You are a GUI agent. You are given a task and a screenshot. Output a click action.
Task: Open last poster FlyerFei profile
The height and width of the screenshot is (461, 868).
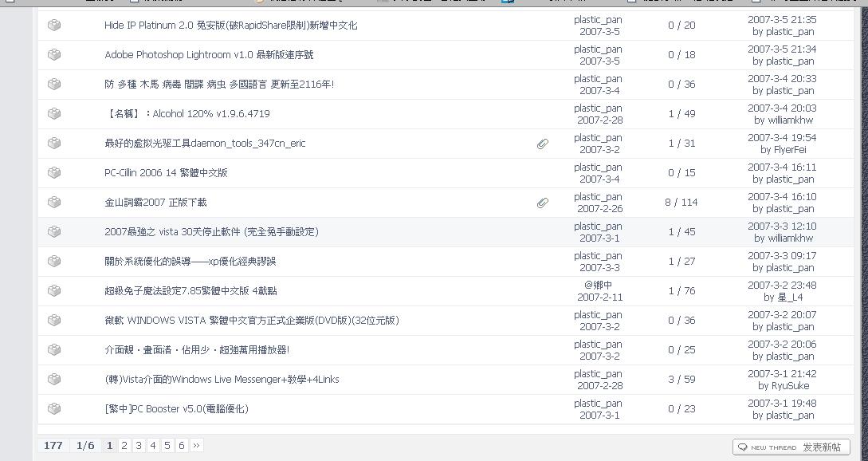[789, 150]
